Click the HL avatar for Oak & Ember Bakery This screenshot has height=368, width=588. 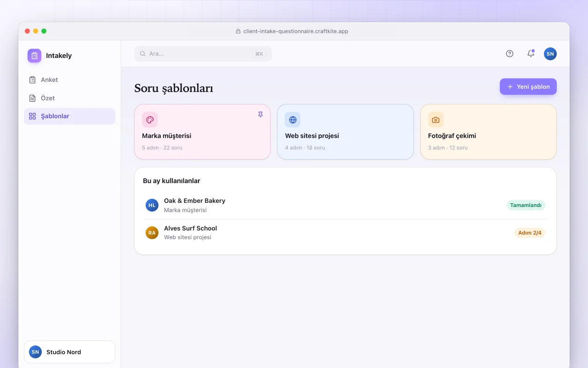coord(152,205)
